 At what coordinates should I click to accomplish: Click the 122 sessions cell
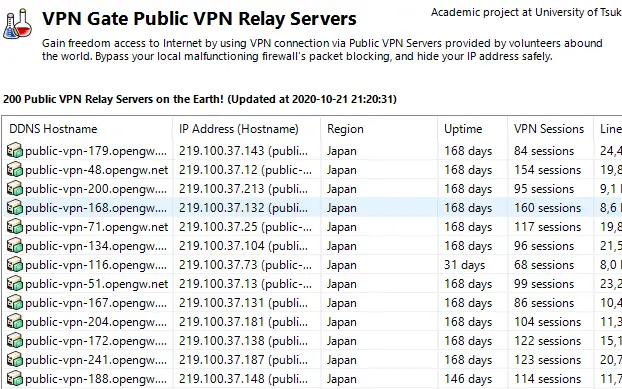coord(547,341)
